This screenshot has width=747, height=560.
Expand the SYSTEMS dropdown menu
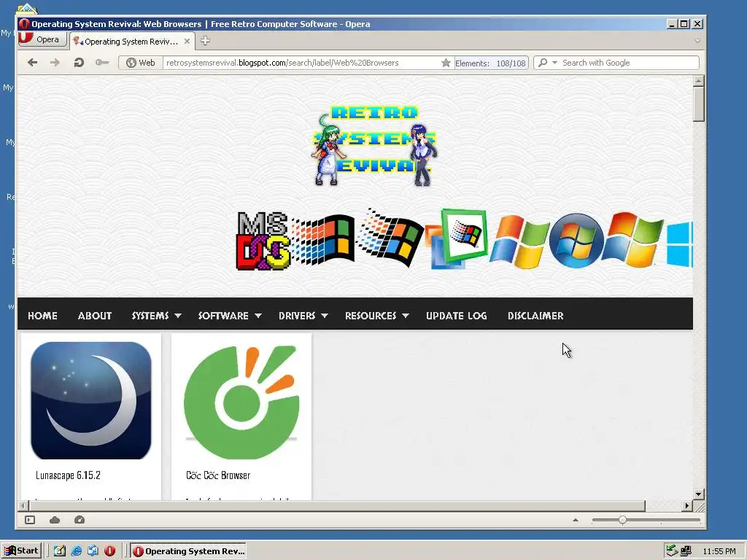coord(156,316)
